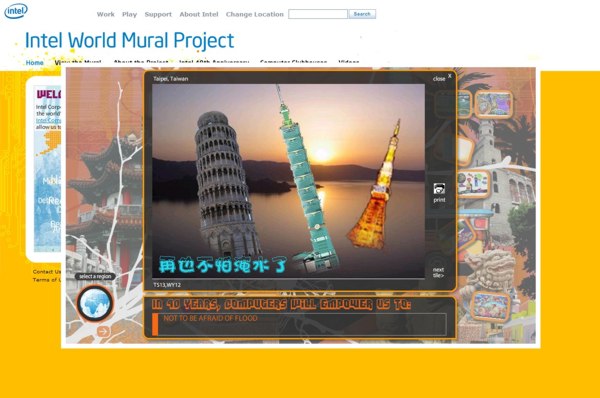
Task: Open the Work menu
Action: click(106, 14)
